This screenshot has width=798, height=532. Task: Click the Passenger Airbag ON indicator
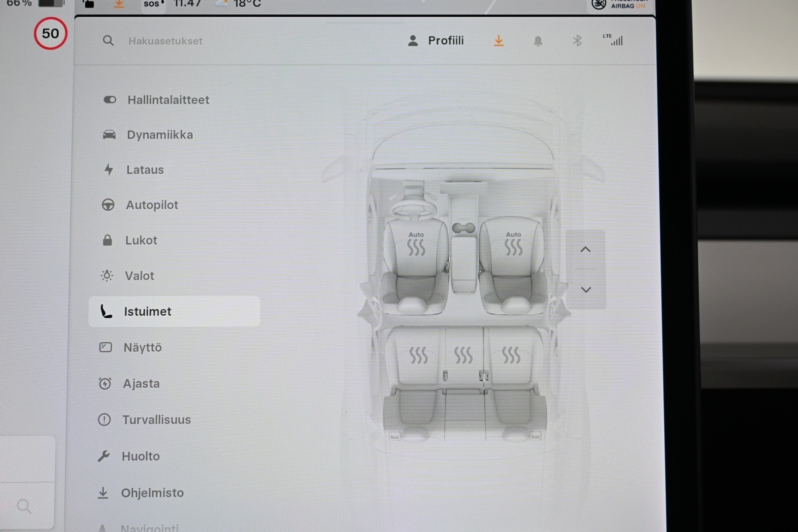coord(622,5)
